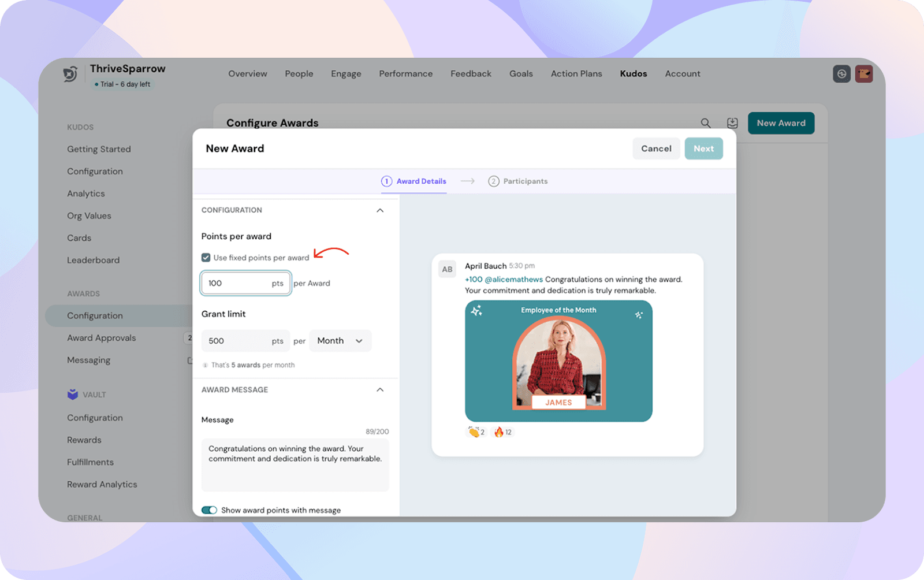924x580 pixels.
Task: Open Org Values in sidebar
Action: (89, 216)
